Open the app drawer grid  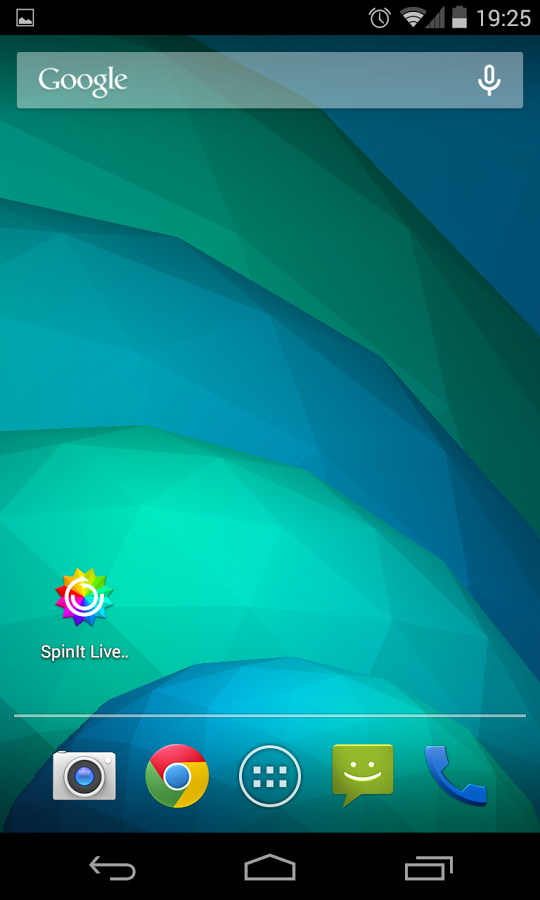(270, 776)
